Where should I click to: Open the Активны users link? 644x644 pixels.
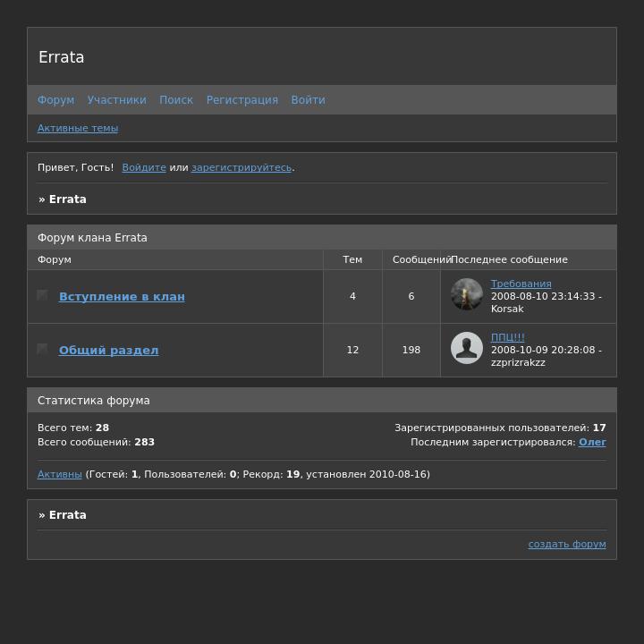tap(60, 474)
